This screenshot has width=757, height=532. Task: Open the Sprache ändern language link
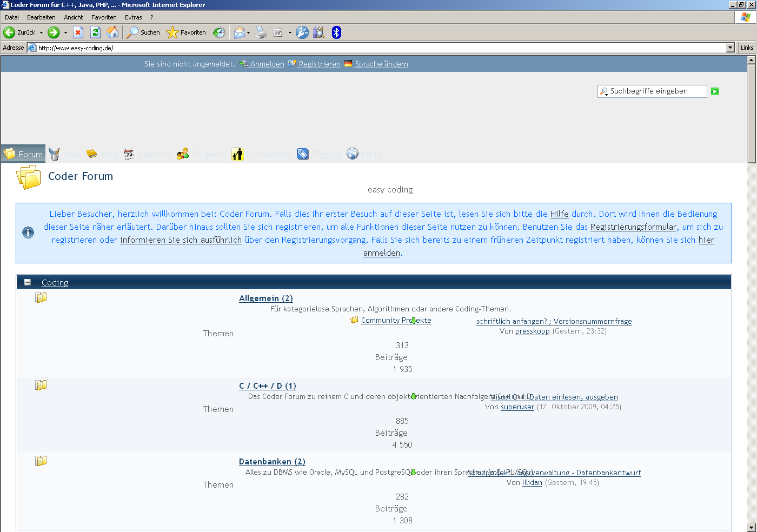click(x=381, y=64)
